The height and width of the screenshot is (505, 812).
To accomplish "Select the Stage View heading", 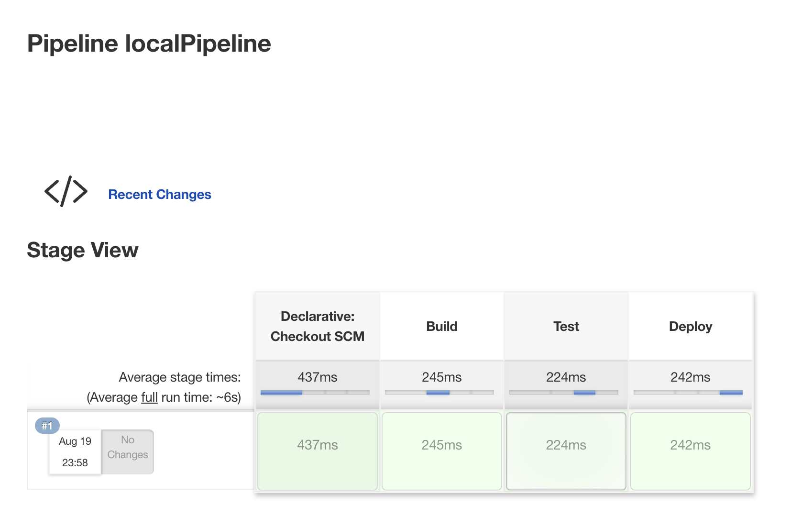I will [x=83, y=249].
